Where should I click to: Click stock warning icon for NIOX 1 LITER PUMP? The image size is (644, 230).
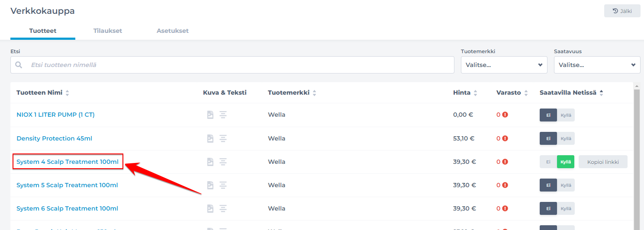pyautogui.click(x=505, y=115)
